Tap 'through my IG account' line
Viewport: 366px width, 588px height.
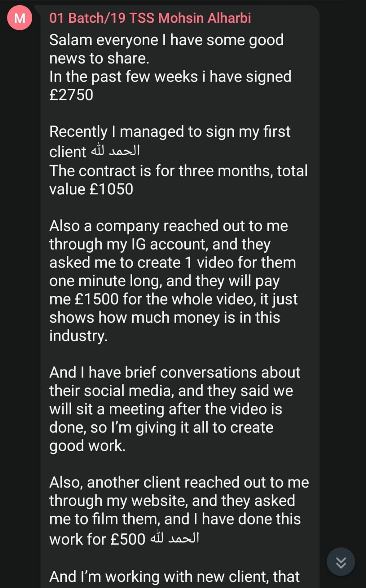pyautogui.click(x=160, y=244)
